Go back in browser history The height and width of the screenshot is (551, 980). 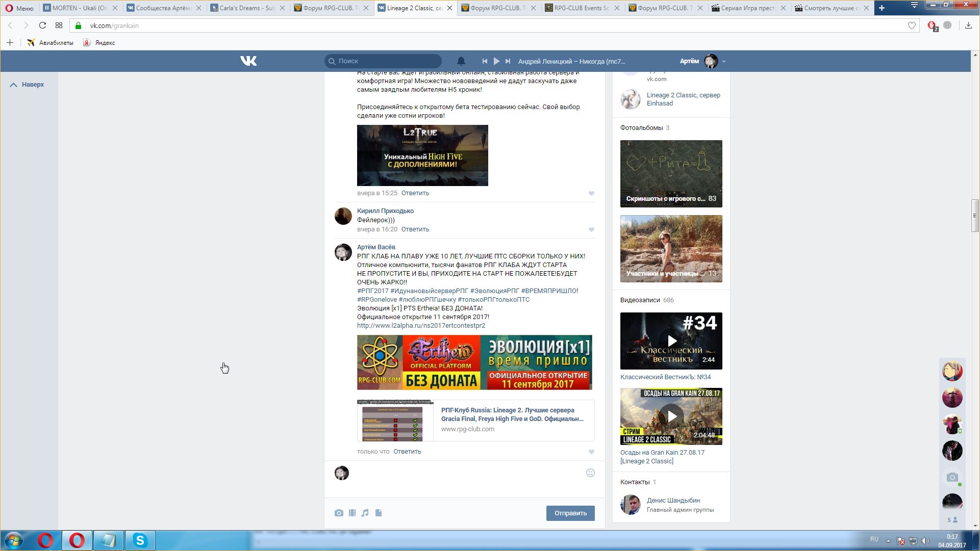point(10,25)
